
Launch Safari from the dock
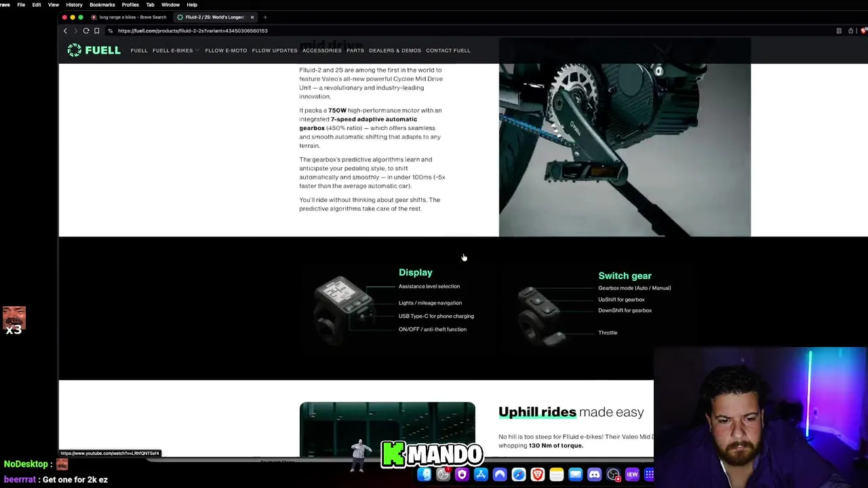tap(519, 474)
